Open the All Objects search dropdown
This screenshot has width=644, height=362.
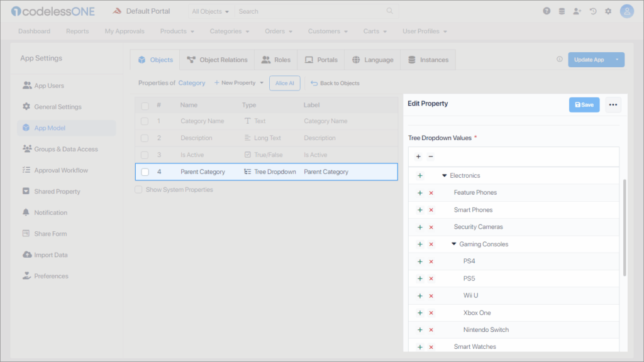(x=210, y=11)
